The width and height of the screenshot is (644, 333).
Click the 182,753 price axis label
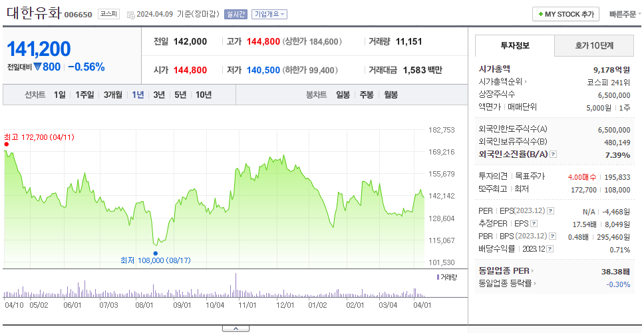442,130
